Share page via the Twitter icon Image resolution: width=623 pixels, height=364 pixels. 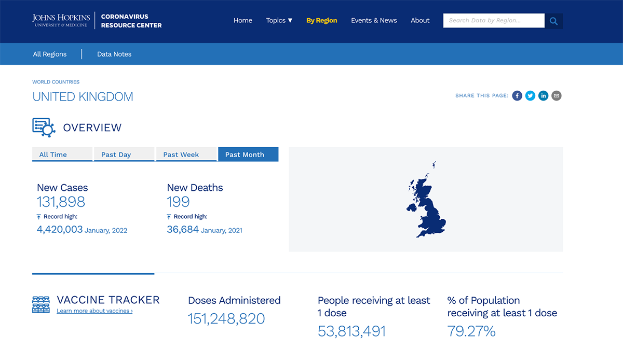click(x=530, y=95)
